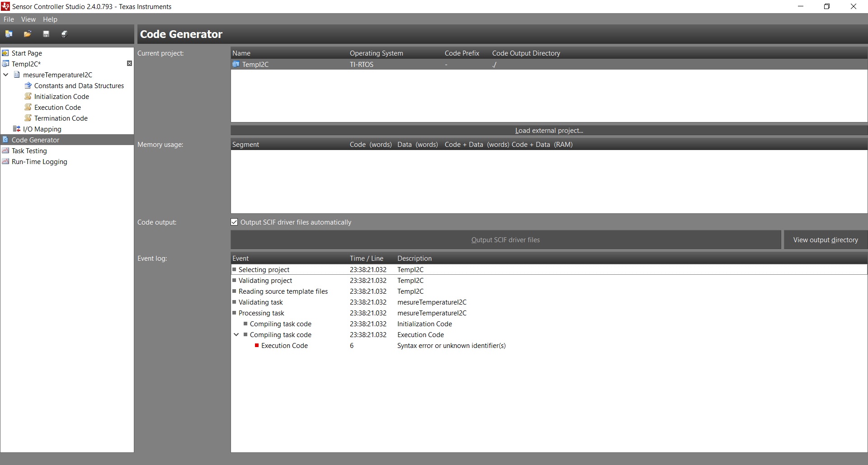Viewport: 868px width, 465px height.
Task: Click red error marker beside Execution Code
Action: click(257, 345)
